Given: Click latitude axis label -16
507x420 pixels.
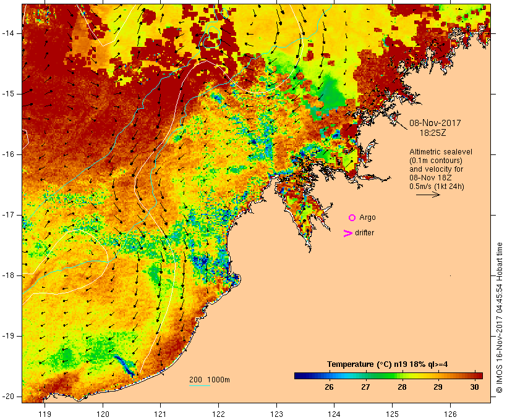Looking at the screenshot, I should (8, 154).
